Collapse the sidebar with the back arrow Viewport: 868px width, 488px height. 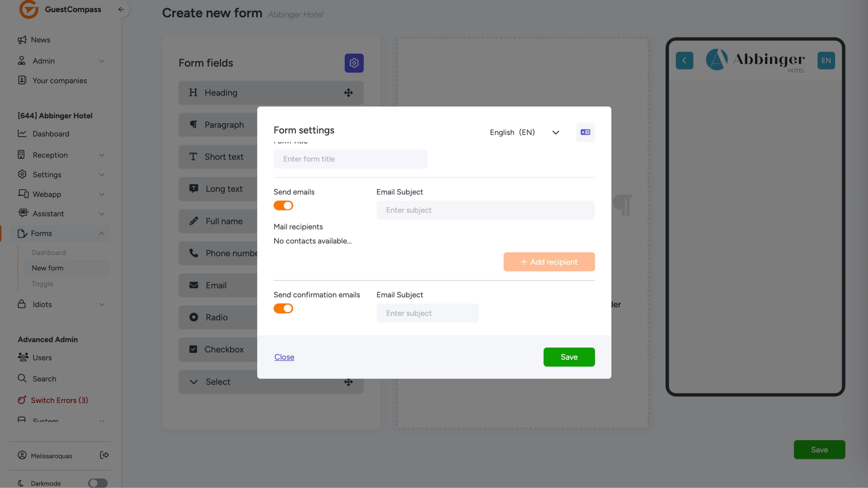point(121,9)
